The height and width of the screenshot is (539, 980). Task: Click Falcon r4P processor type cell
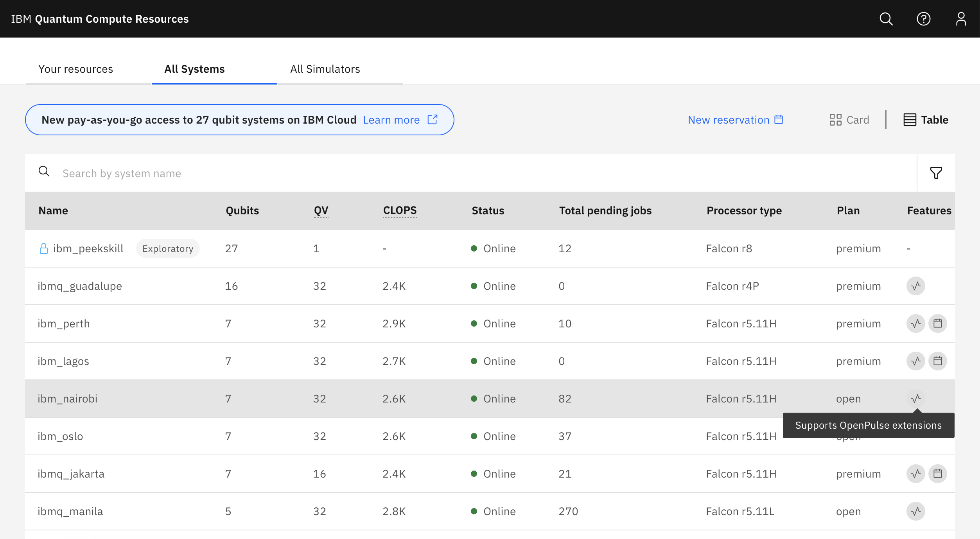click(x=732, y=286)
